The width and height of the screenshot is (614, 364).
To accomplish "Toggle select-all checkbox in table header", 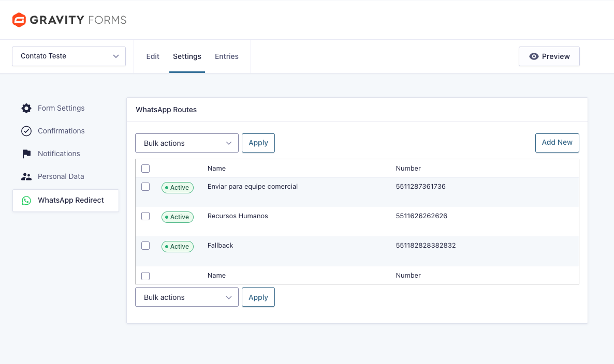I will point(145,169).
